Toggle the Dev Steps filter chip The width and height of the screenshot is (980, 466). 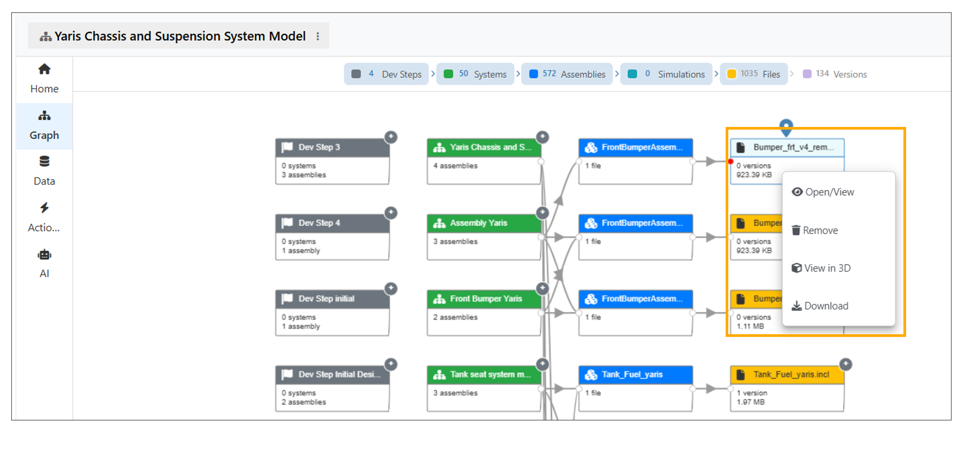click(386, 74)
